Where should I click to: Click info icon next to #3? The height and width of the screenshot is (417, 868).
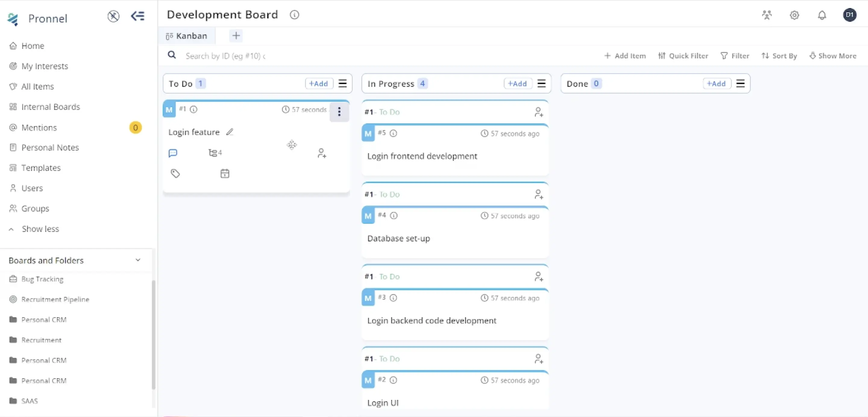[393, 298]
